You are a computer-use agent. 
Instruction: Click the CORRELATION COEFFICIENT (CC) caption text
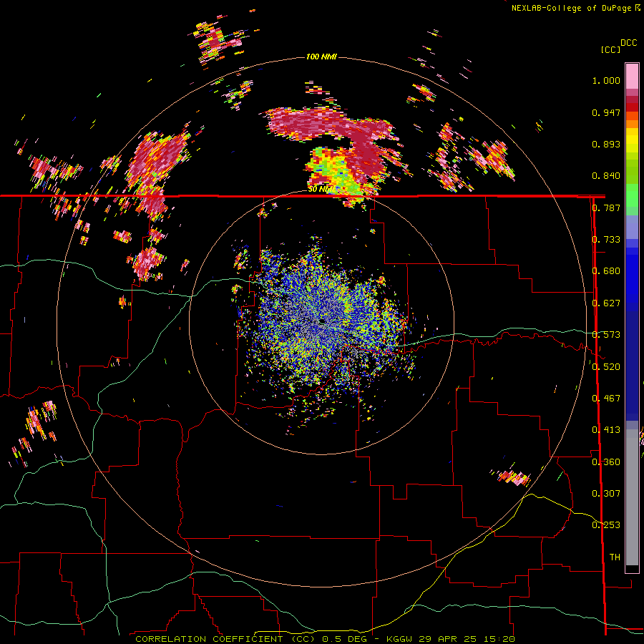tap(227, 639)
